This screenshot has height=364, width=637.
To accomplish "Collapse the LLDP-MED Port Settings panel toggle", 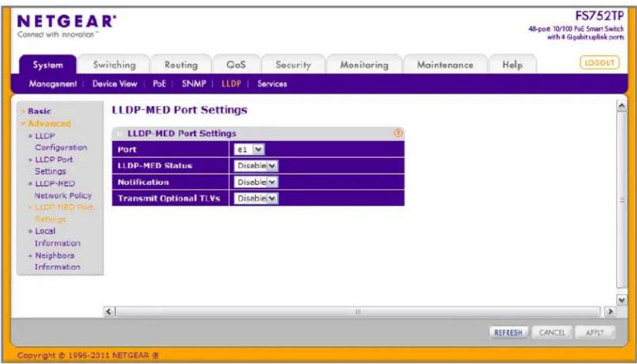I will pos(120,133).
